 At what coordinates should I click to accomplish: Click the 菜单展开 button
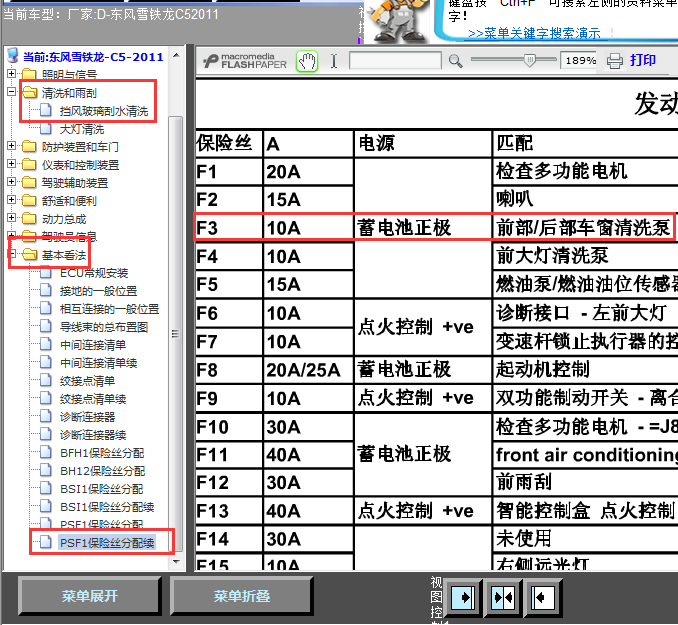click(x=90, y=596)
